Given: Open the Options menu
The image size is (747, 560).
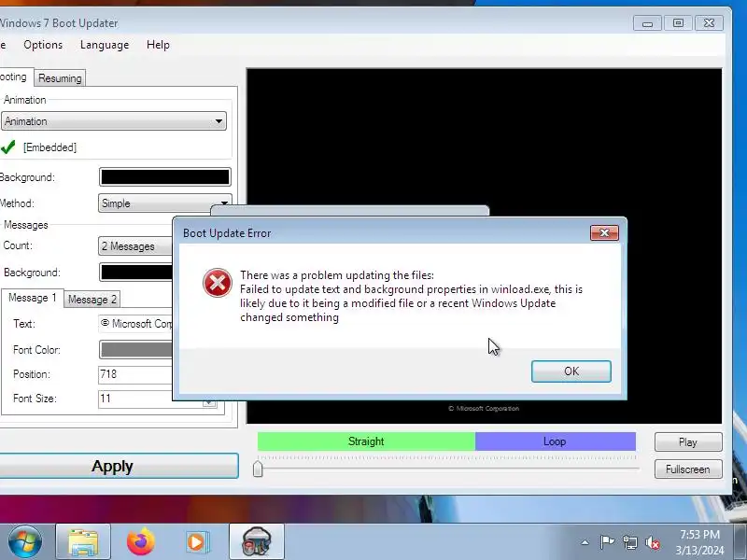Looking at the screenshot, I should click(x=43, y=45).
